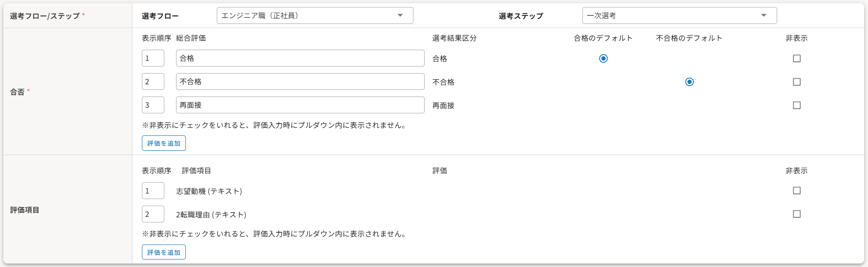
Task: Check 非表示 checkbox for 志望動機 item
Action: coord(796,191)
